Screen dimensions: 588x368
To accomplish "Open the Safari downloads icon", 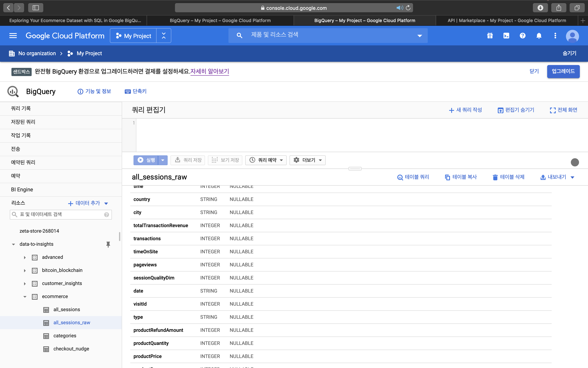I will (x=540, y=8).
